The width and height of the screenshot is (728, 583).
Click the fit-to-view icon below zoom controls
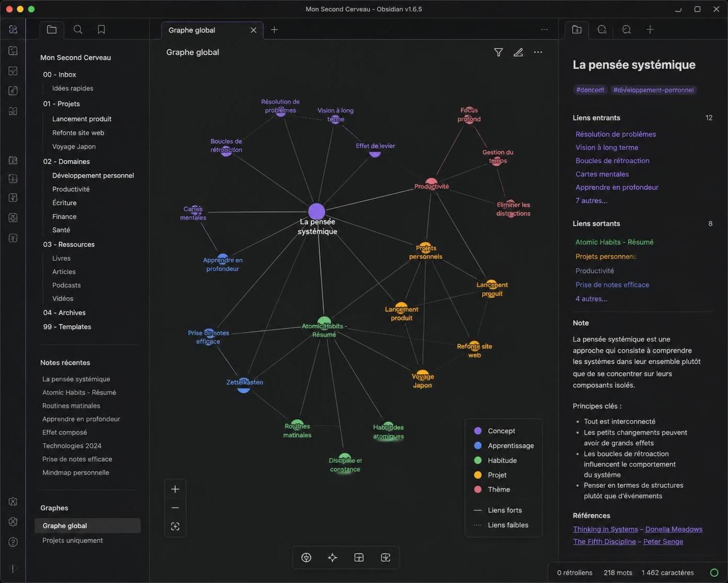175,526
